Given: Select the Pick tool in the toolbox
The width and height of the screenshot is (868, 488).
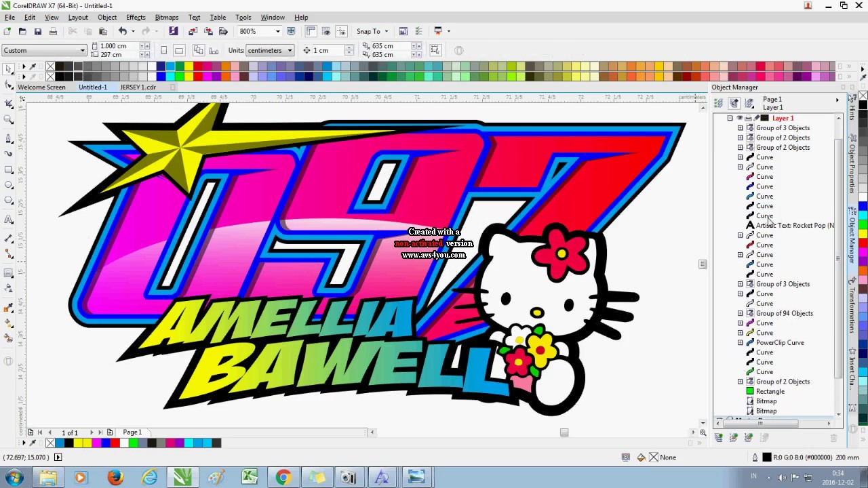Looking at the screenshot, I should (x=8, y=69).
